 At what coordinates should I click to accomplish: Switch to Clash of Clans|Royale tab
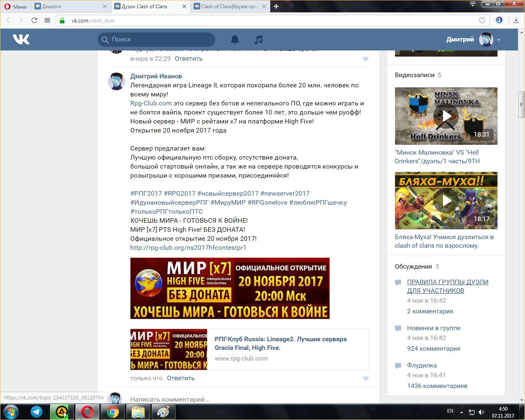tap(230, 7)
